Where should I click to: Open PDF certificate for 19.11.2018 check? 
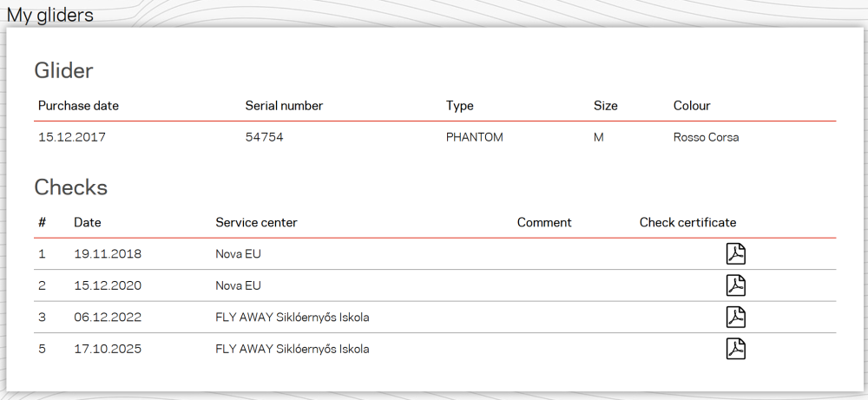tap(736, 254)
